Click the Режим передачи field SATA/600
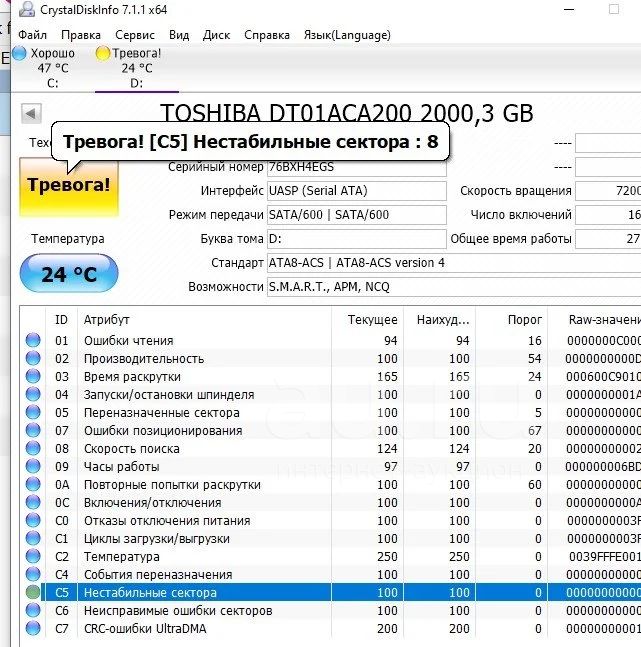641x647 pixels. [357, 215]
